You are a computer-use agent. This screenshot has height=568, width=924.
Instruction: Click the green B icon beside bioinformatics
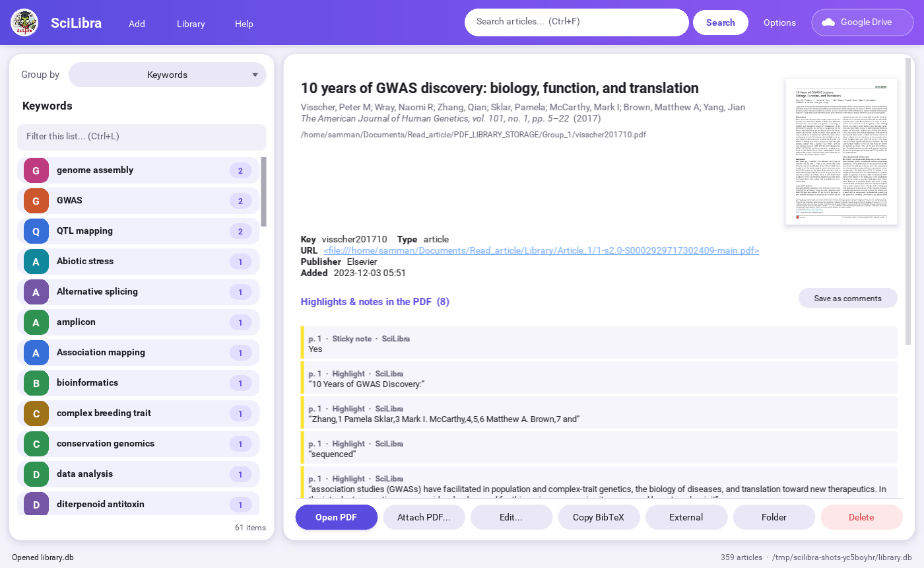click(36, 383)
